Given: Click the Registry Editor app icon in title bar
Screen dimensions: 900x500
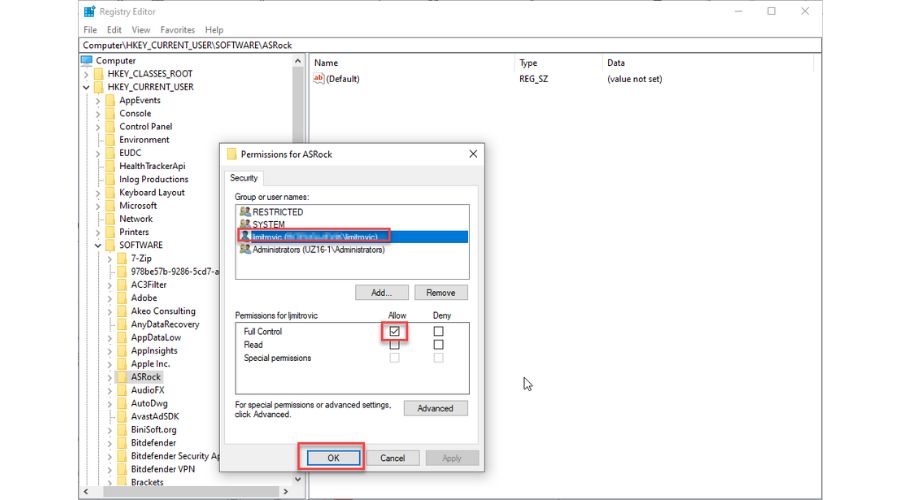Looking at the screenshot, I should click(89, 11).
